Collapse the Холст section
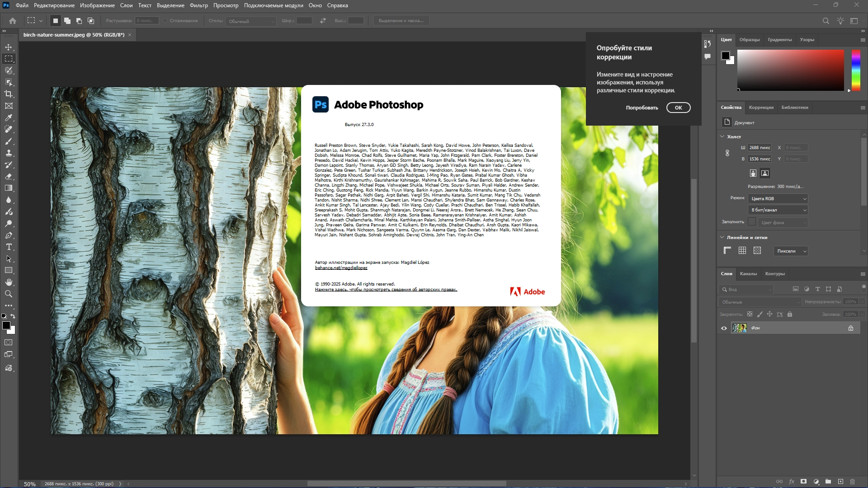This screenshot has height=488, width=868. coord(722,136)
